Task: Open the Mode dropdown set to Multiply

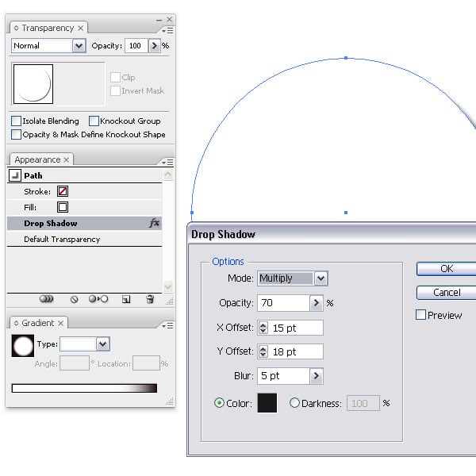Action: [321, 278]
